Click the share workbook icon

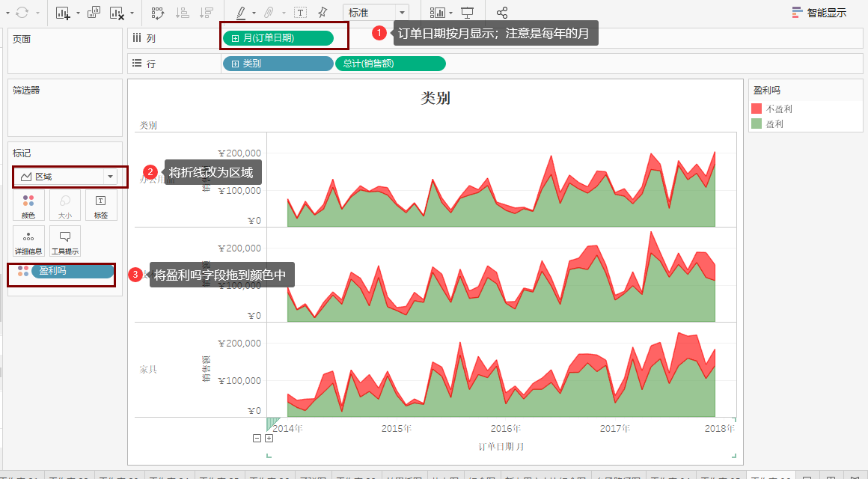click(502, 12)
